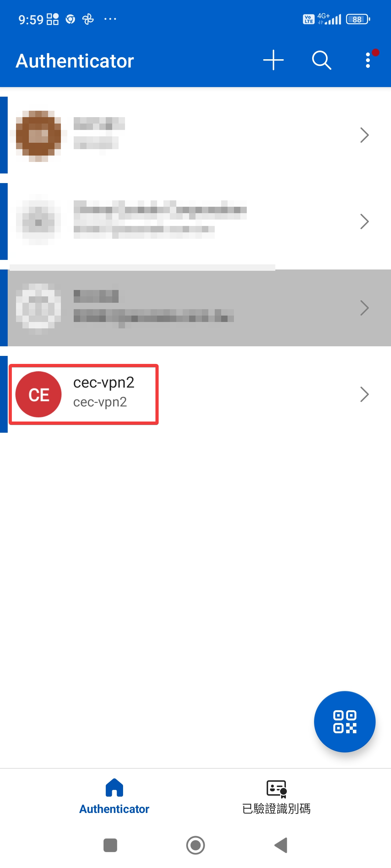Expand cec-vpn2 account with its chevron
This screenshot has width=391, height=868.
click(x=364, y=394)
